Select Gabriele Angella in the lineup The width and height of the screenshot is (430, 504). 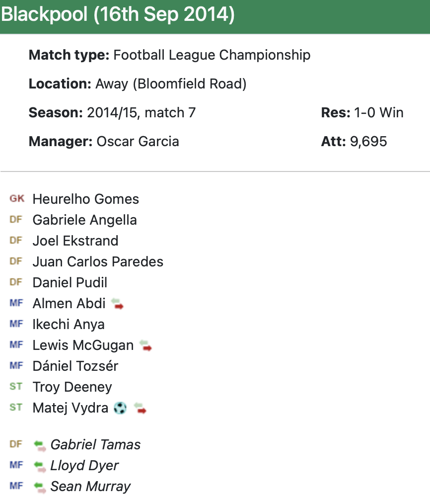84,220
